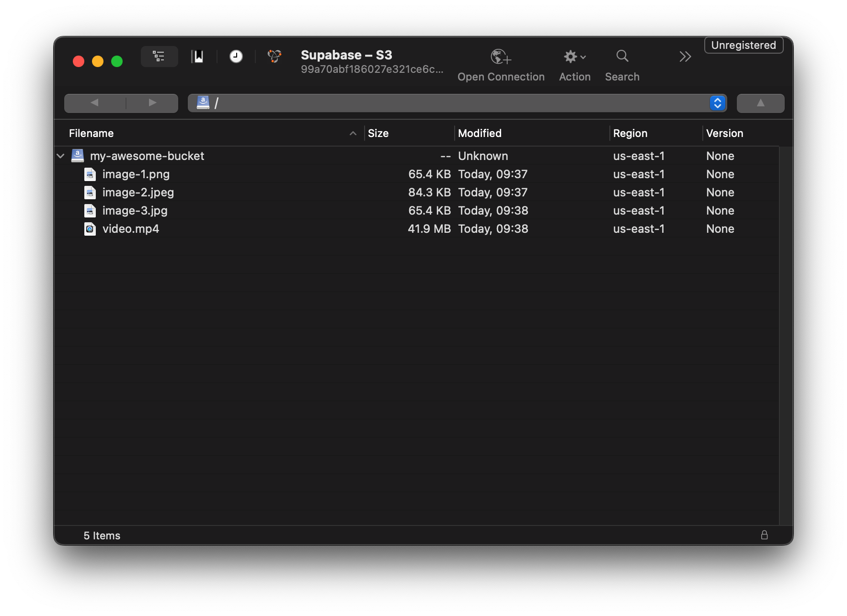Go back to the previous folder
847x616 pixels.
pyautogui.click(x=95, y=103)
